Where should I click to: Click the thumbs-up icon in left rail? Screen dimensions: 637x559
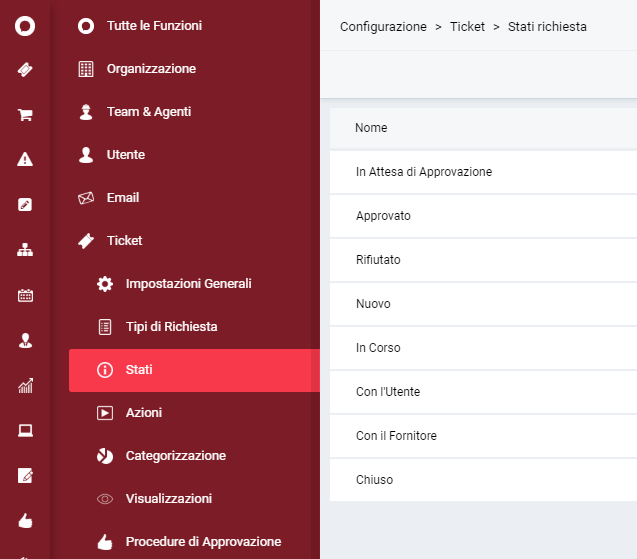click(25, 520)
